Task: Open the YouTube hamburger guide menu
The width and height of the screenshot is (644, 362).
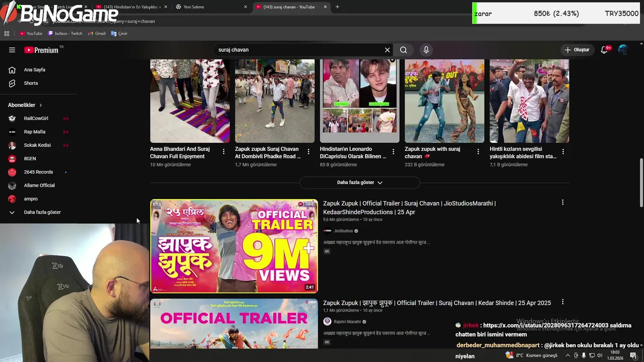Action: [12, 50]
